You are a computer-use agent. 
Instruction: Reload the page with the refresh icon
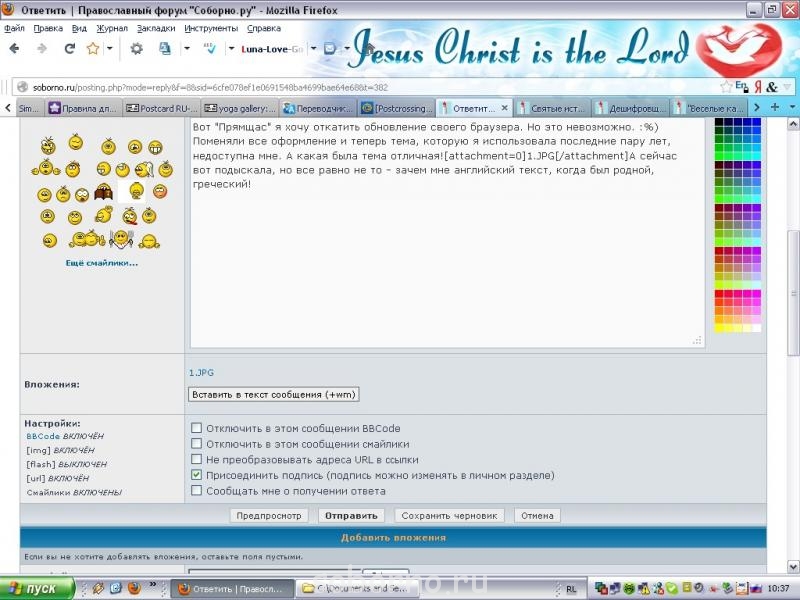point(69,48)
